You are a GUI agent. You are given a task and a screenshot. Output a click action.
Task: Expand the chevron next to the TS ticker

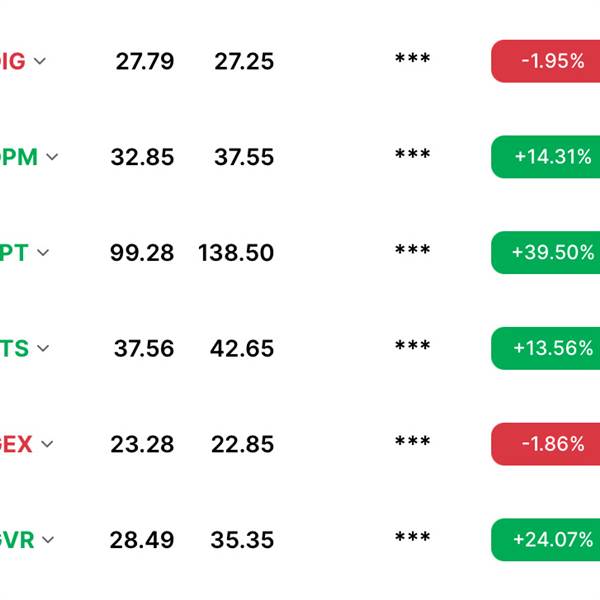43,348
